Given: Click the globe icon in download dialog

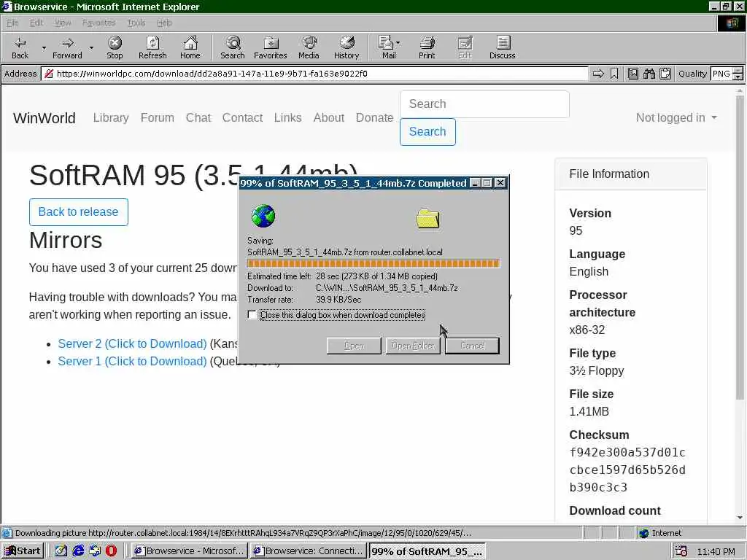Looking at the screenshot, I should tap(263, 216).
